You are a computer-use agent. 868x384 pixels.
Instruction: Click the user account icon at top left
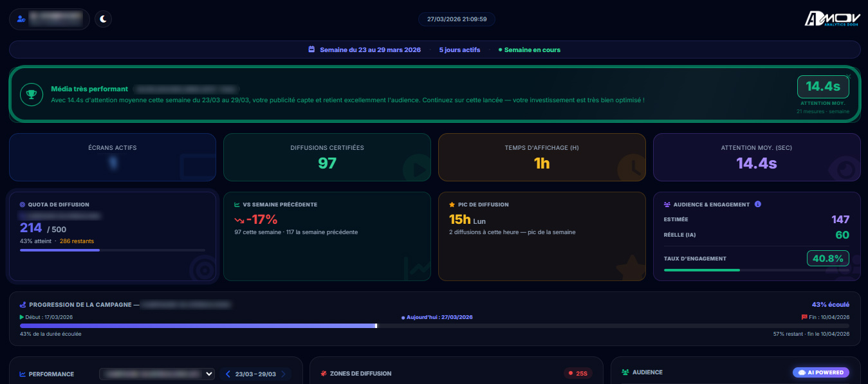[21, 19]
